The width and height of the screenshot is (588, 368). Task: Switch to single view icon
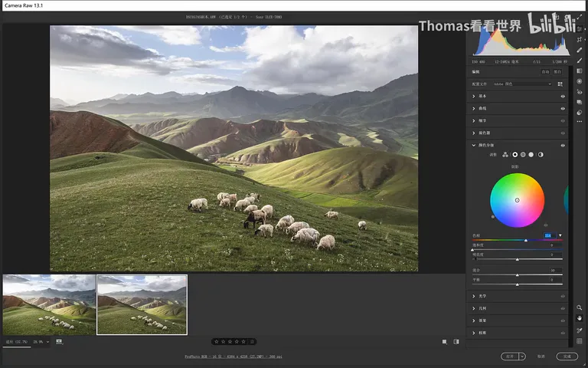pyautogui.click(x=444, y=342)
